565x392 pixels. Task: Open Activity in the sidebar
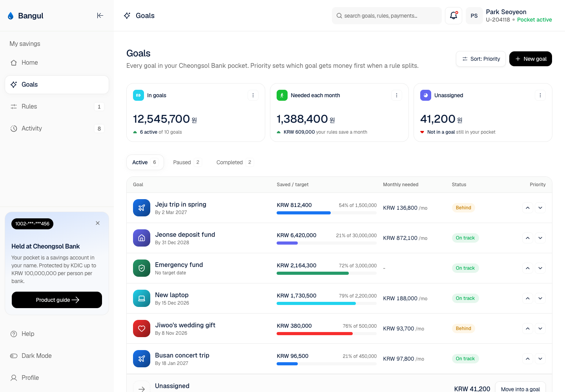[x=57, y=129]
